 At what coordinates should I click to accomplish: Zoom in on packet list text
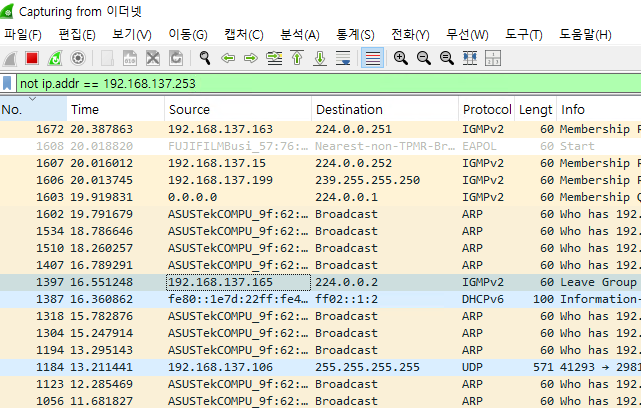pos(401,58)
